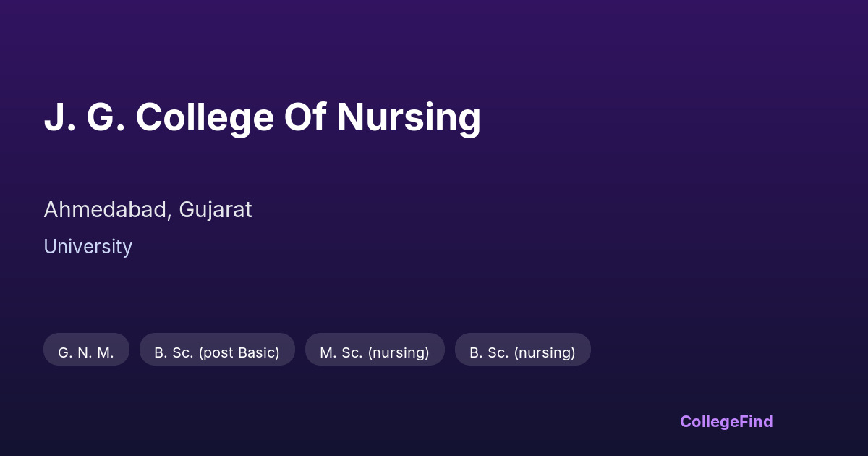Select the G. N. M. course tag

(86, 352)
